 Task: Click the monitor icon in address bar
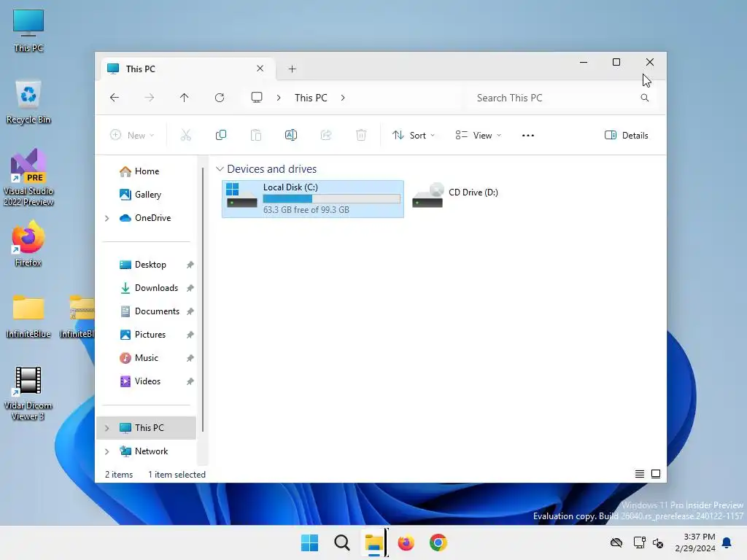coord(257,98)
